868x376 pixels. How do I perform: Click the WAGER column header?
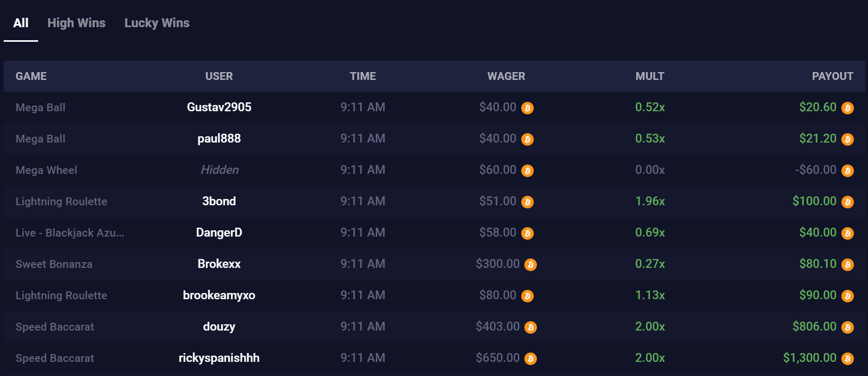[506, 76]
